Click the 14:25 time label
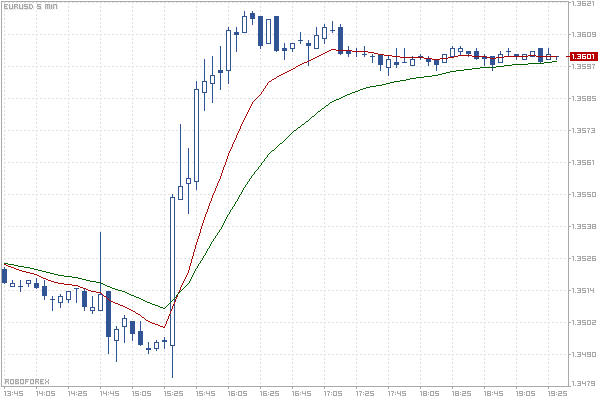Viewport: 600px width, 400px height. click(77, 393)
